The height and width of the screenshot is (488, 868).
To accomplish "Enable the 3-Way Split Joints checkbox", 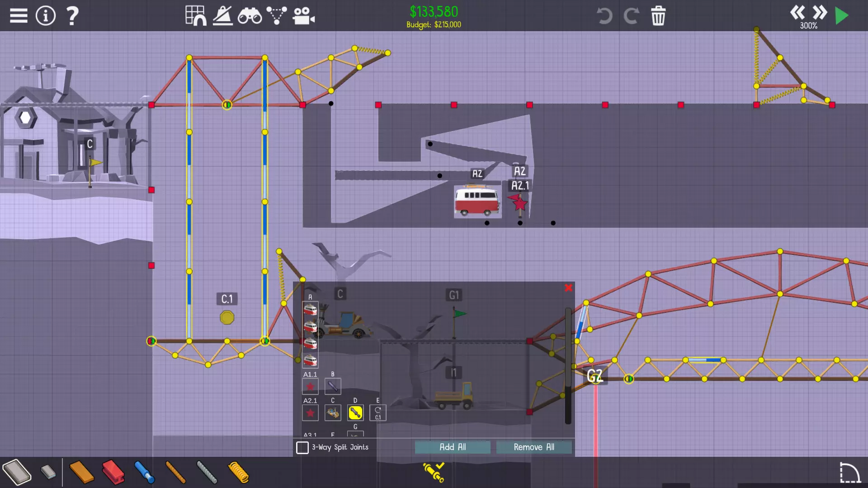I will coord(302,447).
